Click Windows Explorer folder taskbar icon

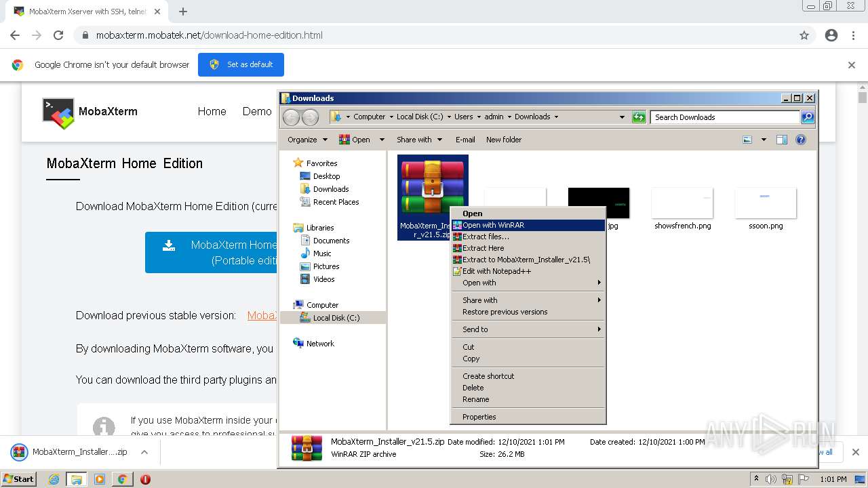coord(77,479)
